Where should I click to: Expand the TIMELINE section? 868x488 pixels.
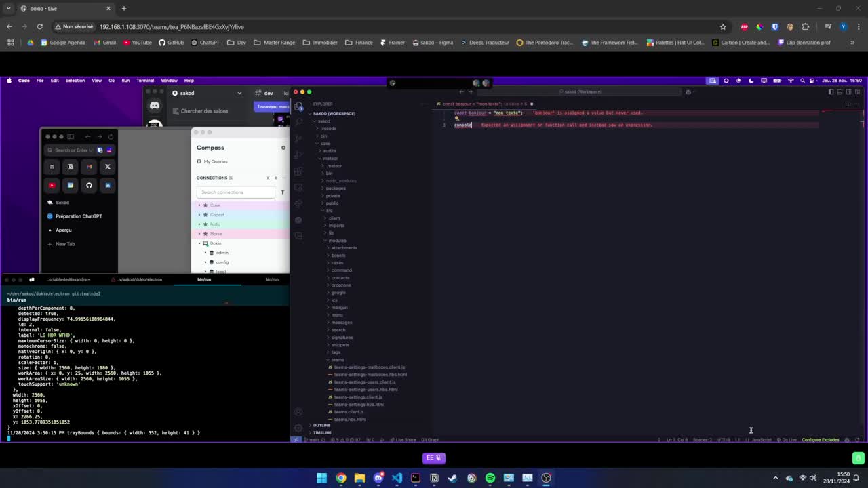pos(322,432)
